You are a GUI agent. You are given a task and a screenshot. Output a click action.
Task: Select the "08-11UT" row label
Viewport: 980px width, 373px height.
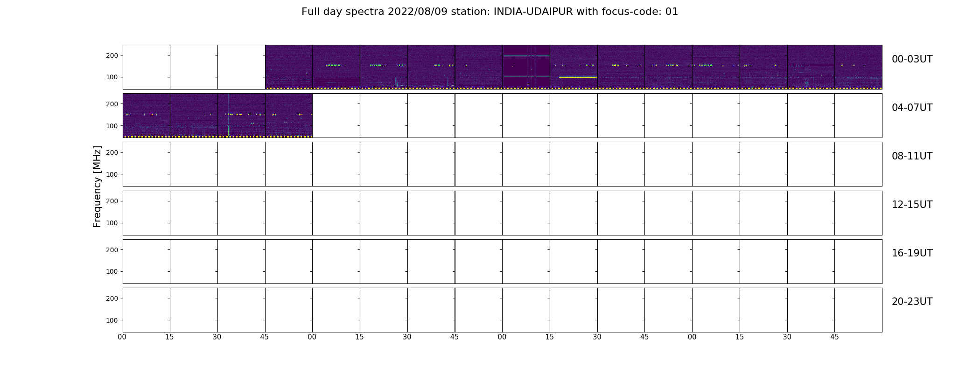click(912, 156)
